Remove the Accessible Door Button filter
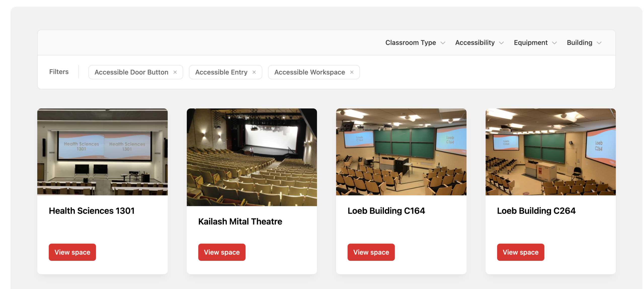 (175, 72)
